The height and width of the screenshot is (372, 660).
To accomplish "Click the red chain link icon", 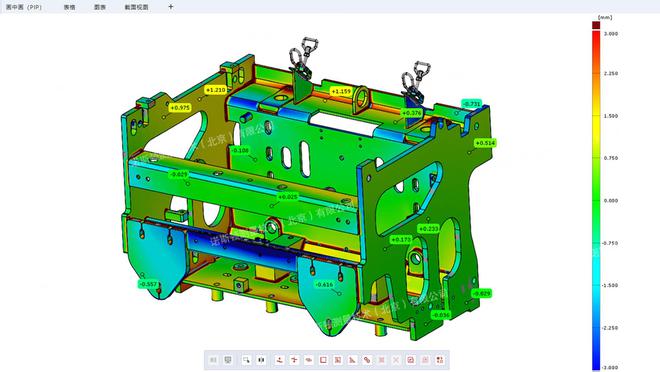I will (x=367, y=360).
